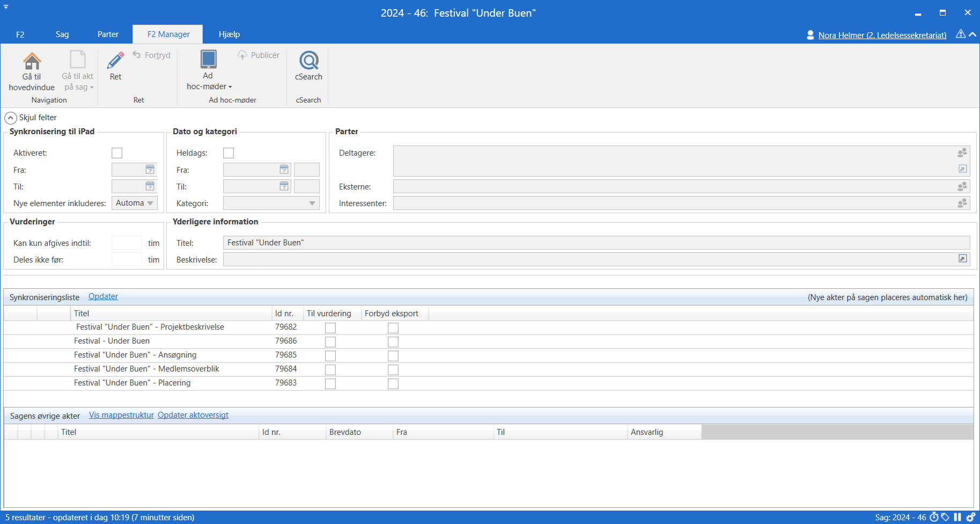Open the Nye elementer inkluderes dropdown
The width and height of the screenshot is (980, 524).
150,203
